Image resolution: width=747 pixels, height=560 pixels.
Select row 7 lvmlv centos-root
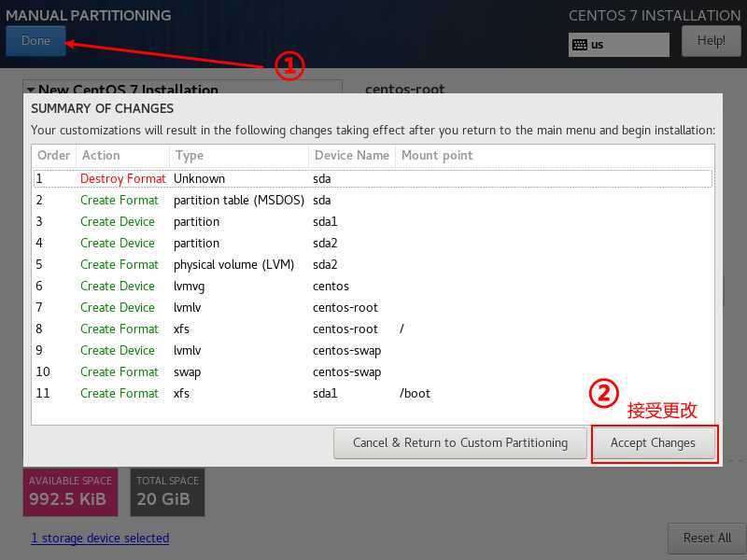(373, 308)
